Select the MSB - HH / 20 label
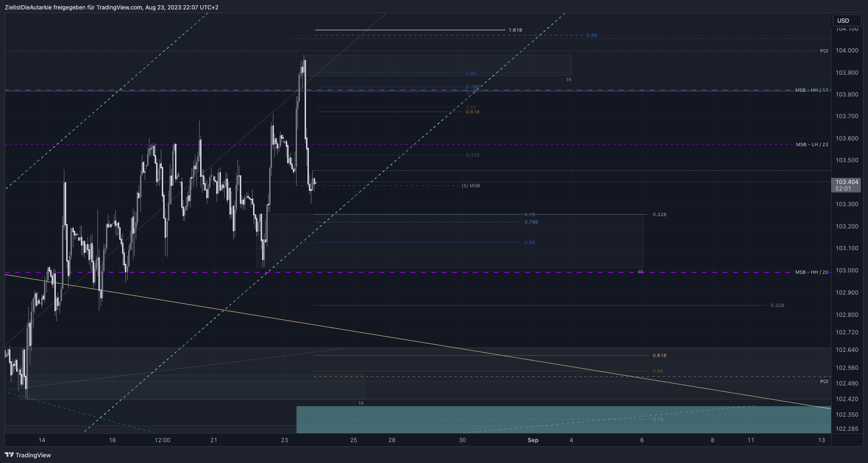Image resolution: width=868 pixels, height=463 pixels. click(811, 272)
